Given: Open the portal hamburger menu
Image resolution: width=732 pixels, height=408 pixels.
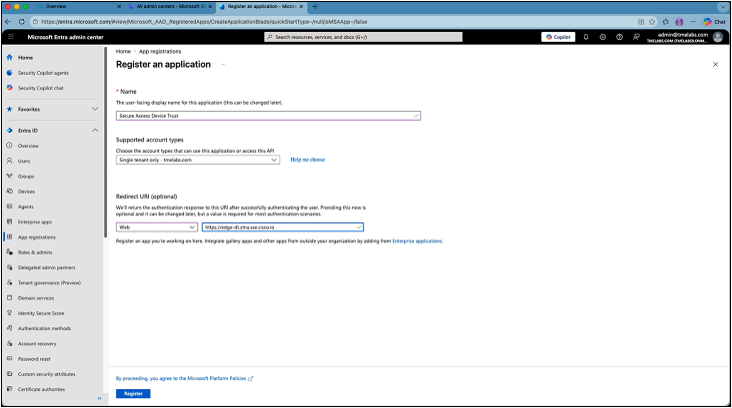Looking at the screenshot, I should (x=11, y=37).
